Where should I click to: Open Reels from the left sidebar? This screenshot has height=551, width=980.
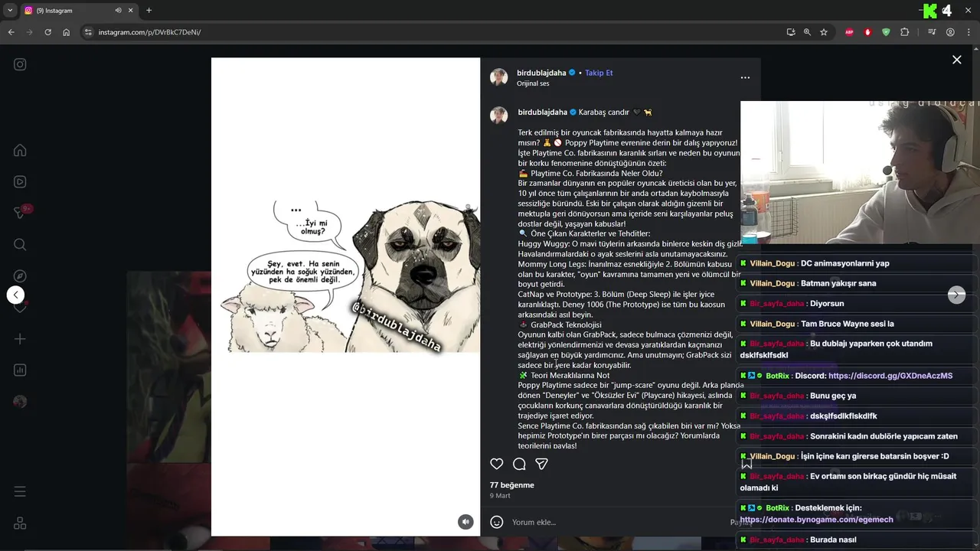pyautogui.click(x=20, y=181)
